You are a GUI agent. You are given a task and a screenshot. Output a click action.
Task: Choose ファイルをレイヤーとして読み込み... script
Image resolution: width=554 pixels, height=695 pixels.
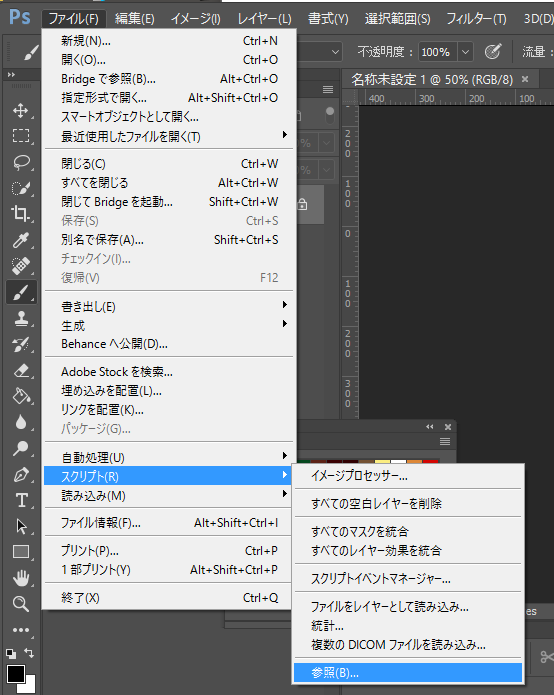click(408, 607)
